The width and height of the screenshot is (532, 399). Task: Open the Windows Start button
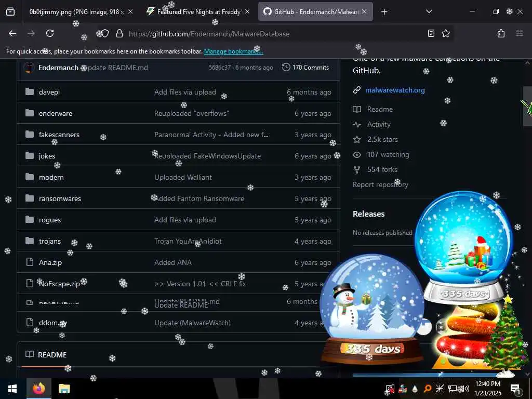click(12, 389)
